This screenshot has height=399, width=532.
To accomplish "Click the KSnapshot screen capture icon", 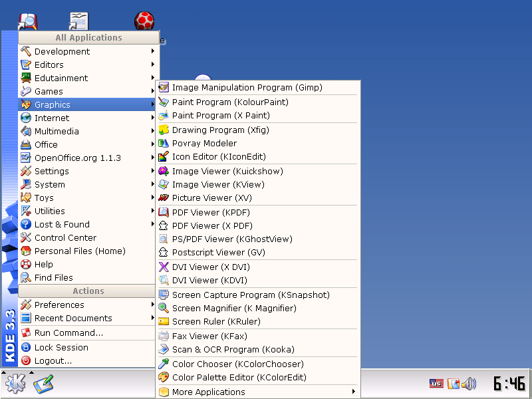I will coord(164,295).
